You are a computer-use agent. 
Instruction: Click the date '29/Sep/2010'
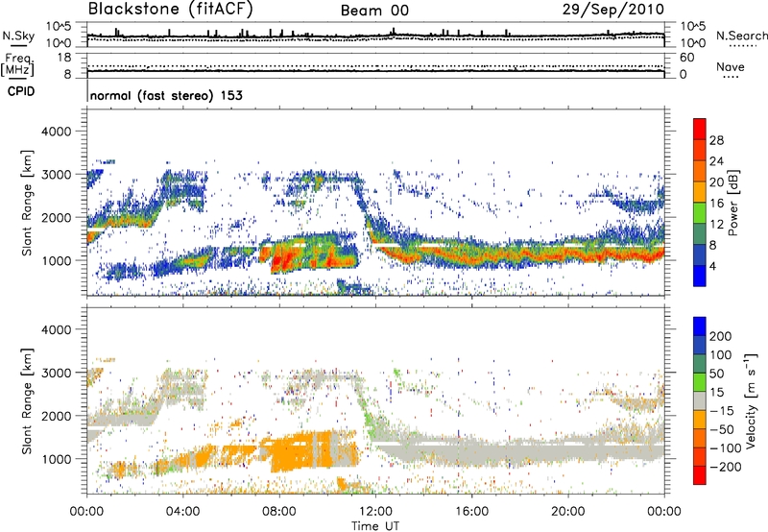(x=613, y=9)
